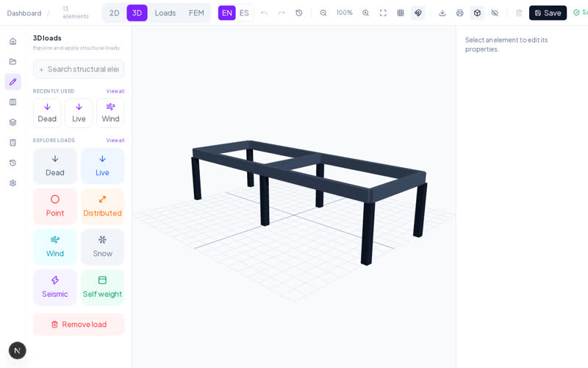The height and width of the screenshot is (368, 588).
Task: Open the home icon in sidebar
Action: 12,41
